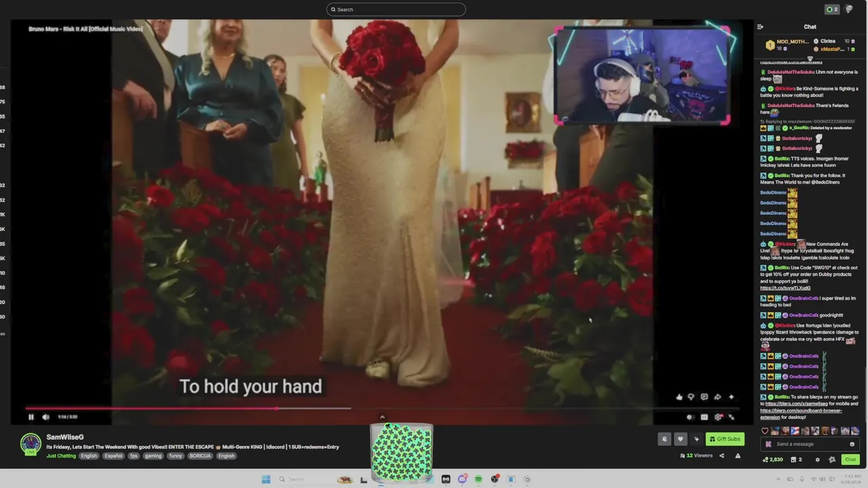Select the gaming tag

(153, 456)
